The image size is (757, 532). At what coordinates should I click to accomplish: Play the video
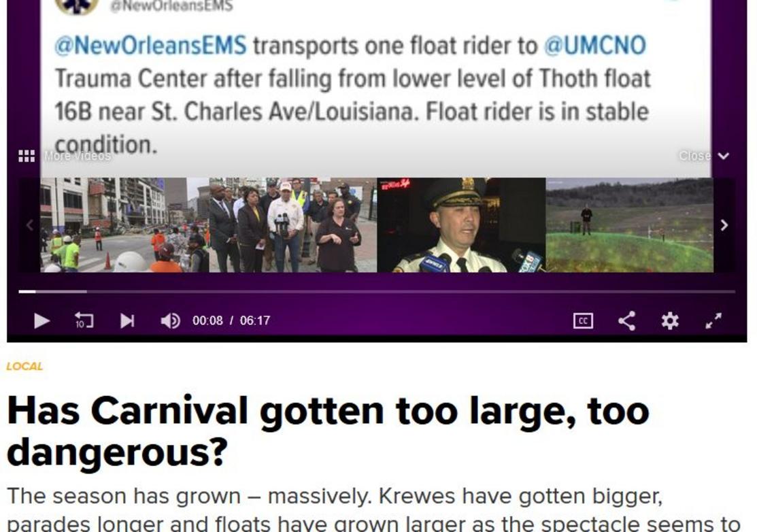[x=41, y=320]
